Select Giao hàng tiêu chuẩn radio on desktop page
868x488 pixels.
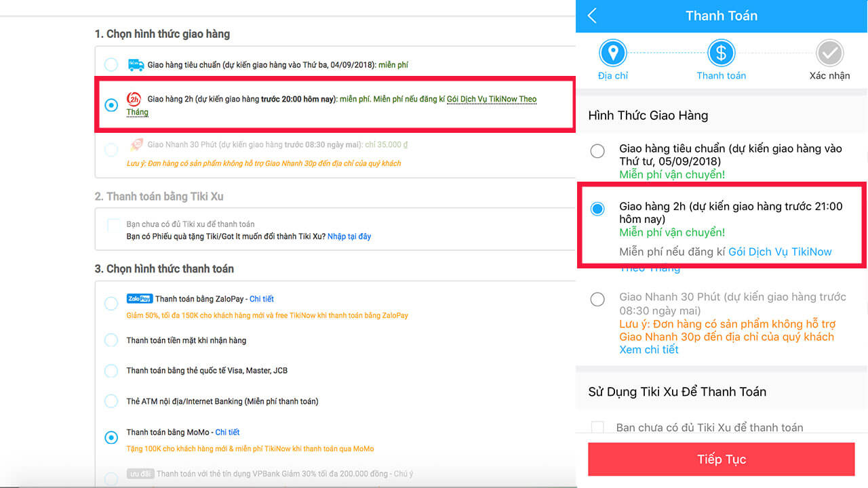[x=111, y=65]
